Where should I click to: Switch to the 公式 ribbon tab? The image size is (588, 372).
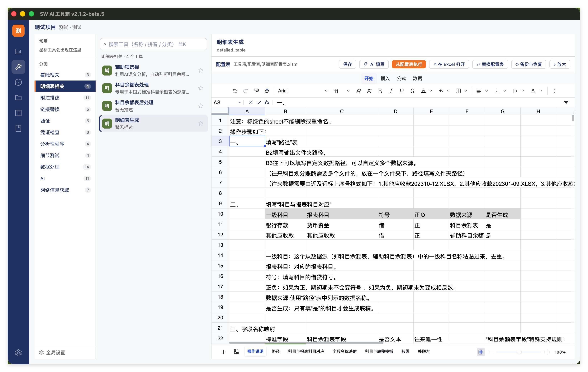(401, 78)
